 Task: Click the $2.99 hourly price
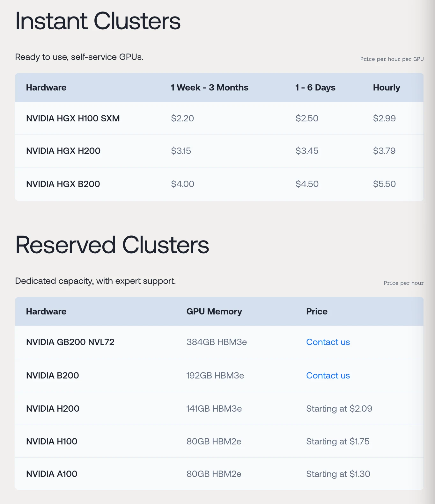tap(384, 118)
